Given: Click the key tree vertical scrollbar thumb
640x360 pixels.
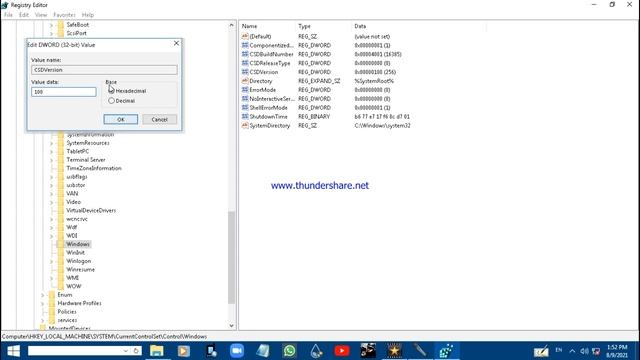Looking at the screenshot, I should click(231, 257).
